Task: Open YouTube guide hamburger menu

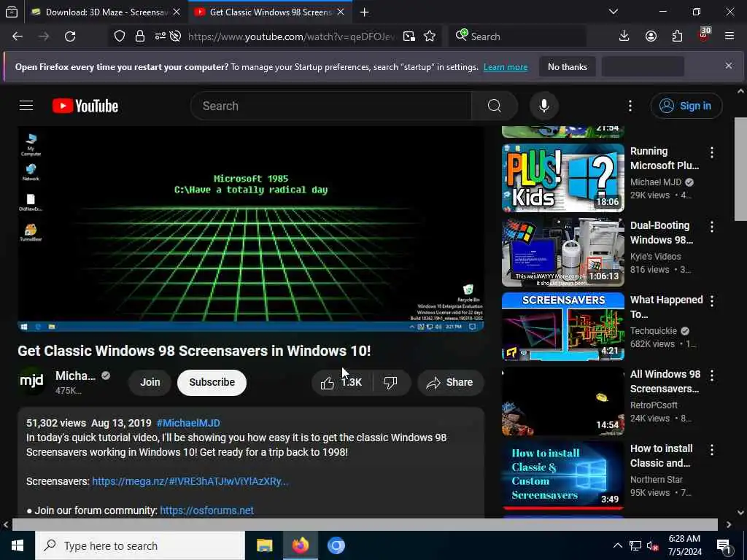Action: pyautogui.click(x=26, y=106)
